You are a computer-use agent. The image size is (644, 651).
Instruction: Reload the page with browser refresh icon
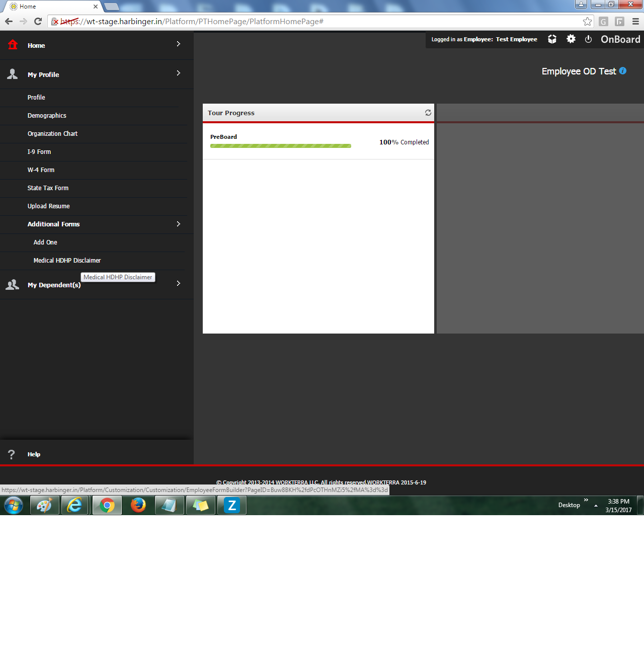click(x=38, y=21)
